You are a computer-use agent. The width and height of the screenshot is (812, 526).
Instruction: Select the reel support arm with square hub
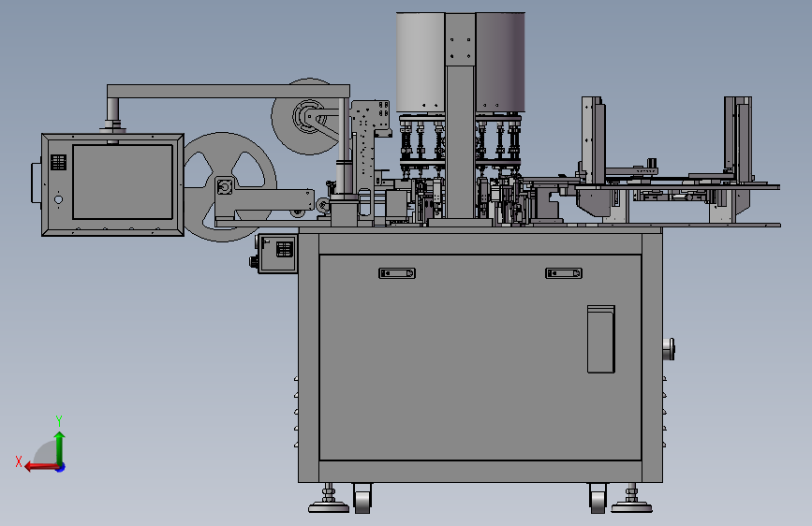264,200
